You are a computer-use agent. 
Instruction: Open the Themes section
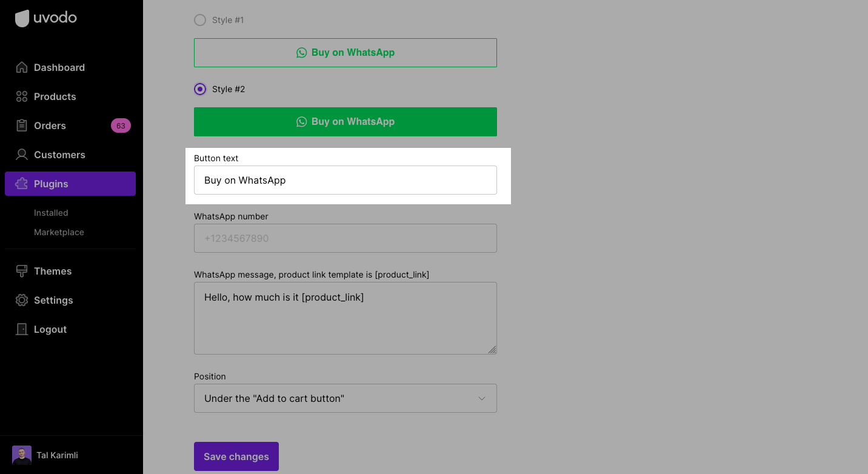click(x=70, y=271)
